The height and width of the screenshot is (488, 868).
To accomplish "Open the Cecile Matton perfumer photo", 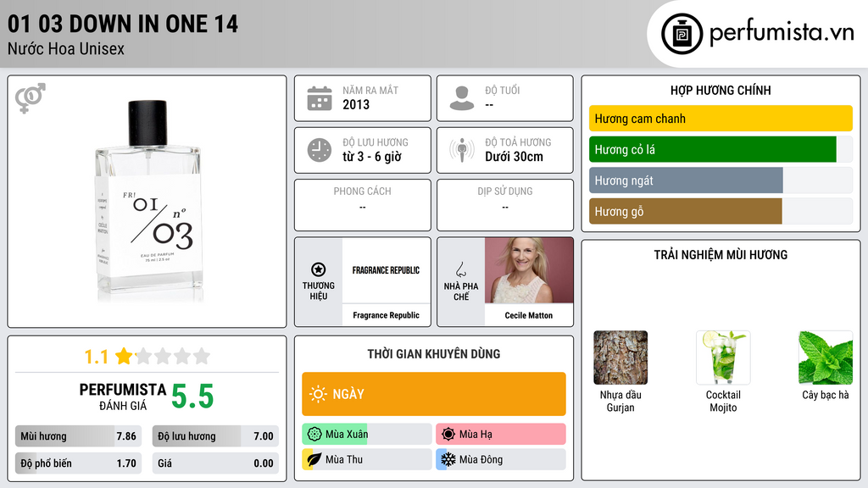I will click(x=529, y=270).
